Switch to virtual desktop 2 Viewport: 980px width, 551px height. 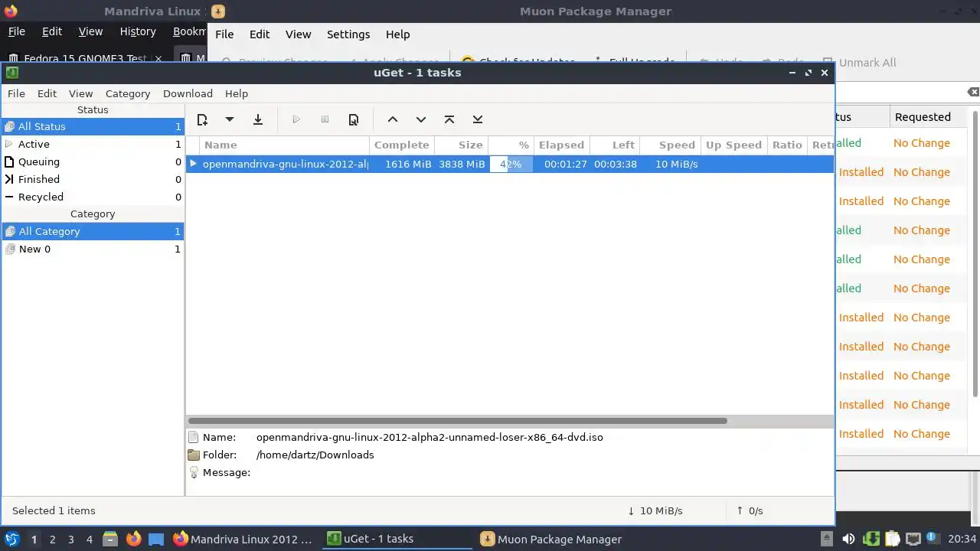click(52, 540)
